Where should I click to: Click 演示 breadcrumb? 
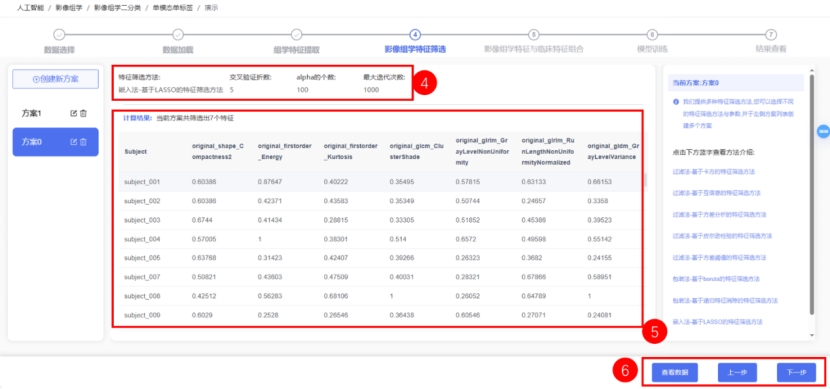(211, 8)
